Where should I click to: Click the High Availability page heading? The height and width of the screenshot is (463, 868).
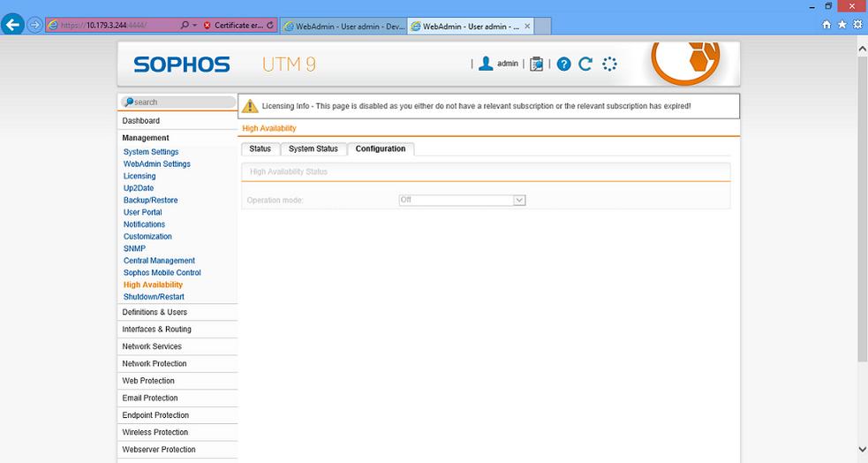tap(269, 128)
